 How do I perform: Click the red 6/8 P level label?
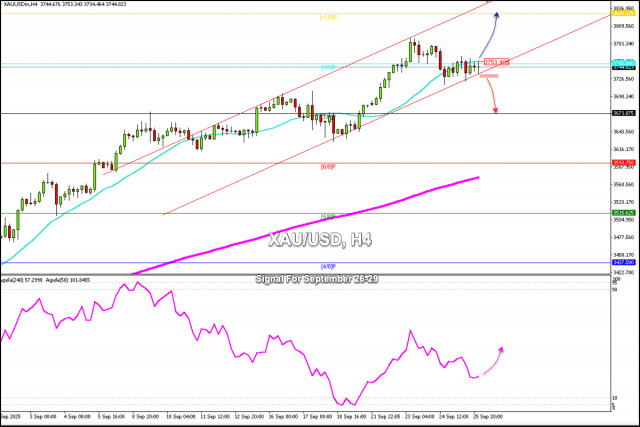click(x=328, y=167)
